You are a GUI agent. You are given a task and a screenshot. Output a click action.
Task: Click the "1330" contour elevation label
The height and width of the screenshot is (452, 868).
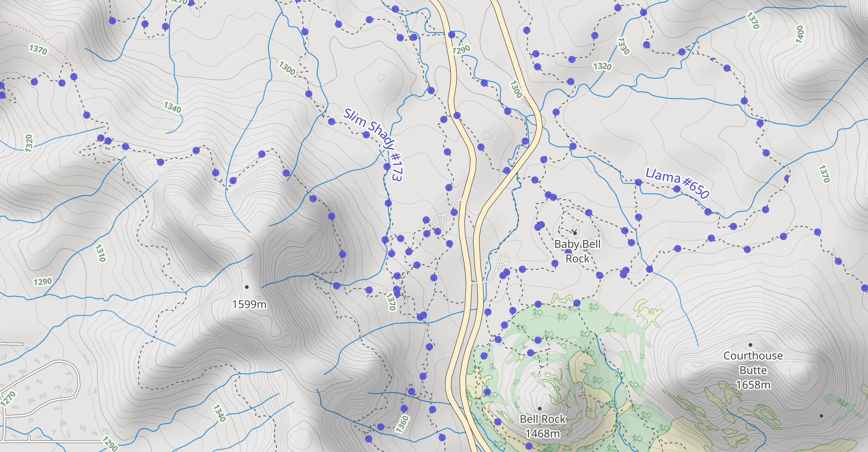coord(623,46)
